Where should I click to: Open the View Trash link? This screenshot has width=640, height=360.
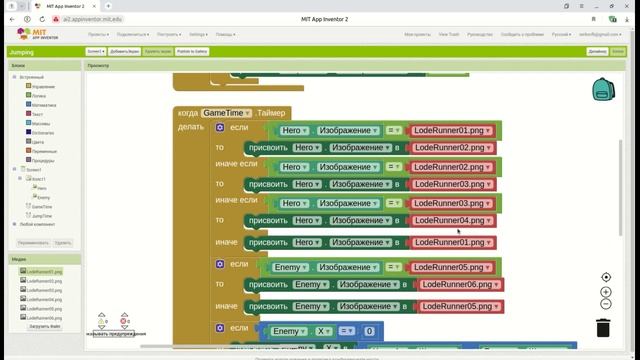click(x=449, y=35)
